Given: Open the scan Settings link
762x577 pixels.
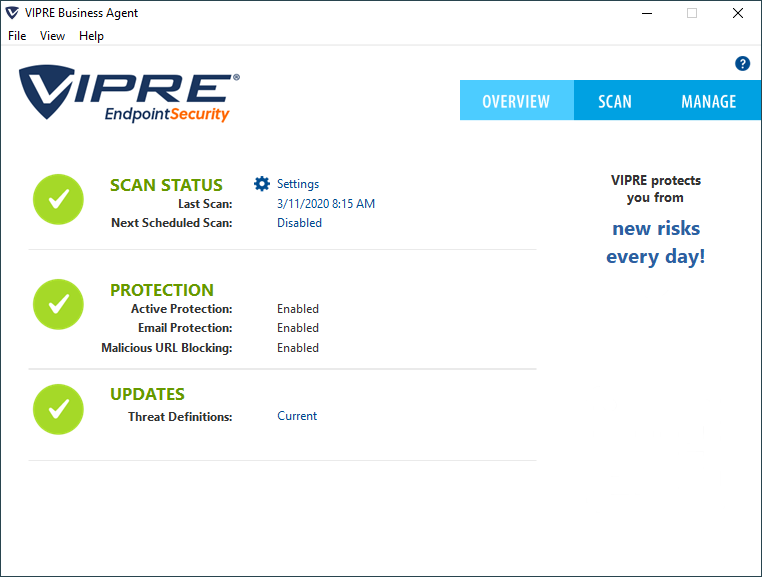Looking at the screenshot, I should click(x=298, y=184).
